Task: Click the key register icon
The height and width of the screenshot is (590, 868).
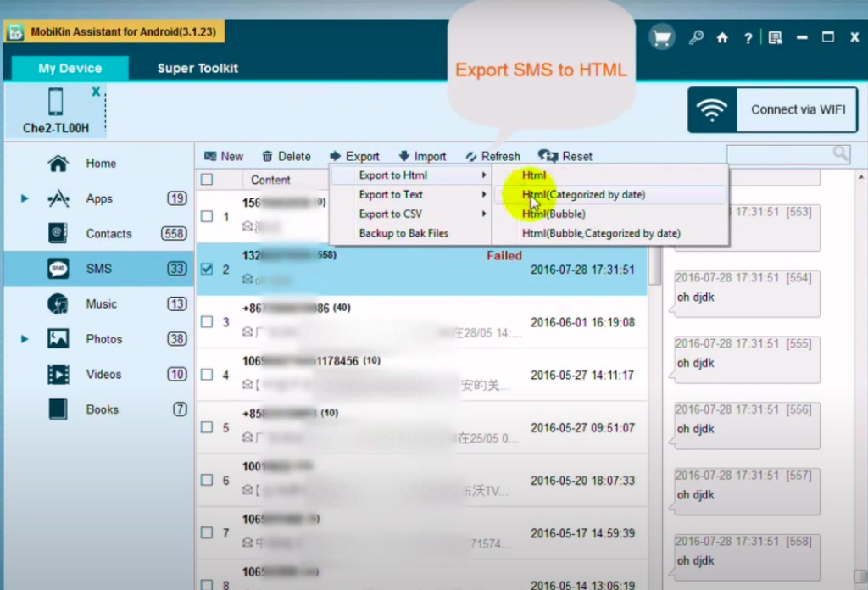Action: coord(696,37)
